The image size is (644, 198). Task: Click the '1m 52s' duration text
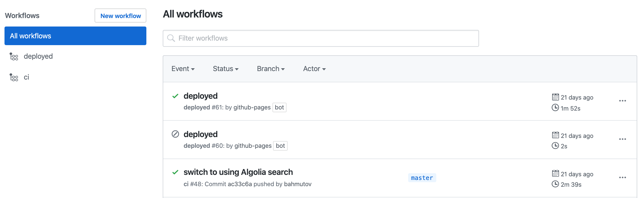click(571, 108)
